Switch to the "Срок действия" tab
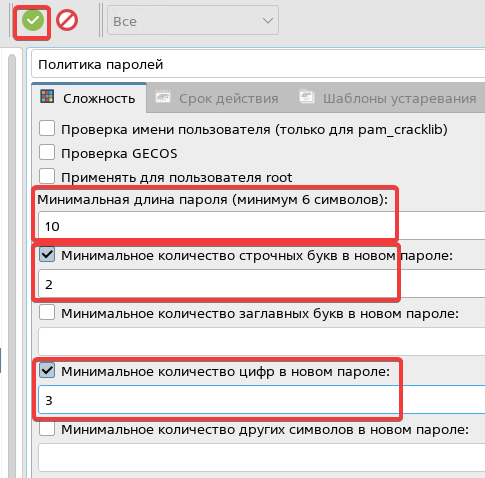The width and height of the screenshot is (485, 478). [x=217, y=98]
